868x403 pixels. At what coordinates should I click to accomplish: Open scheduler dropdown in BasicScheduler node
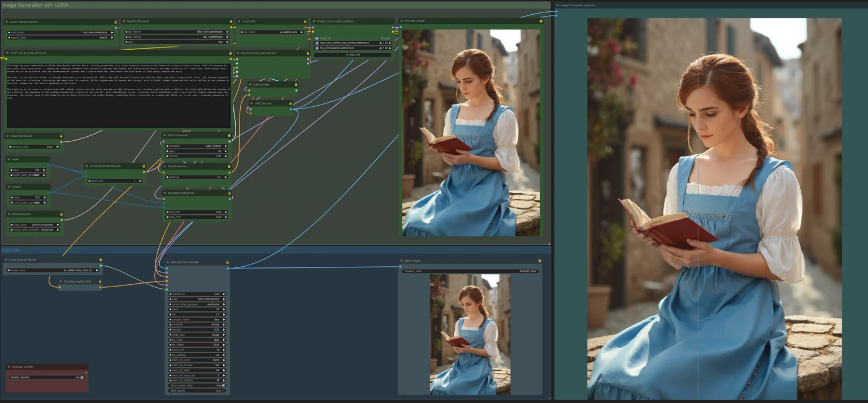point(197,146)
